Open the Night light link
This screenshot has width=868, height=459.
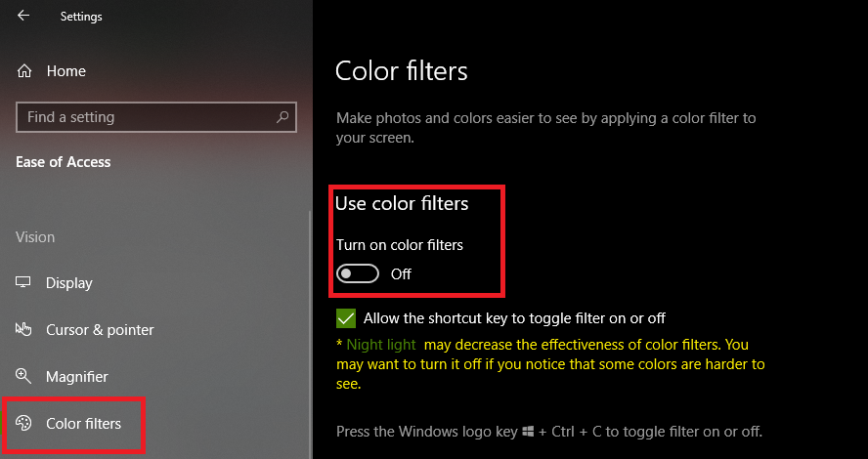[x=381, y=345]
